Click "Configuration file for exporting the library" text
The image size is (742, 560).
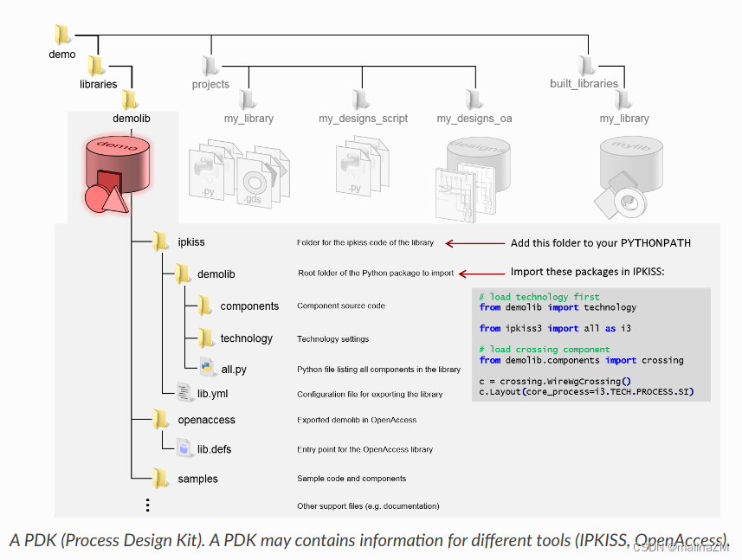pos(370,394)
